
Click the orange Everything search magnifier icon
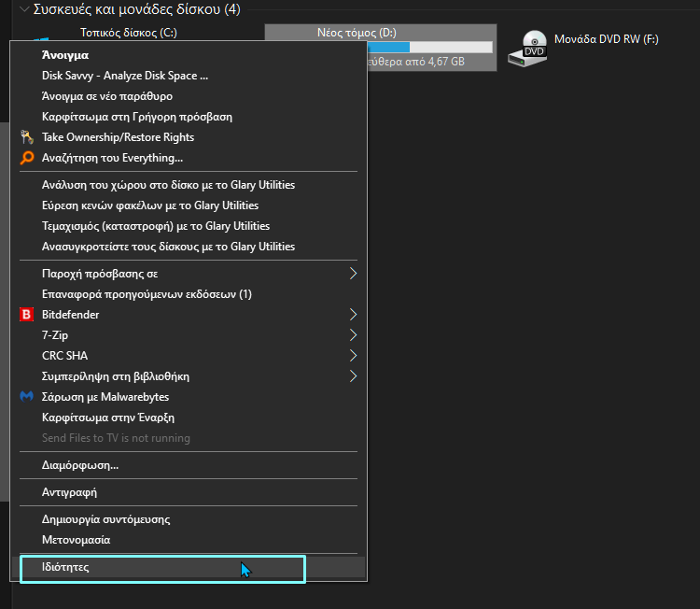27,158
